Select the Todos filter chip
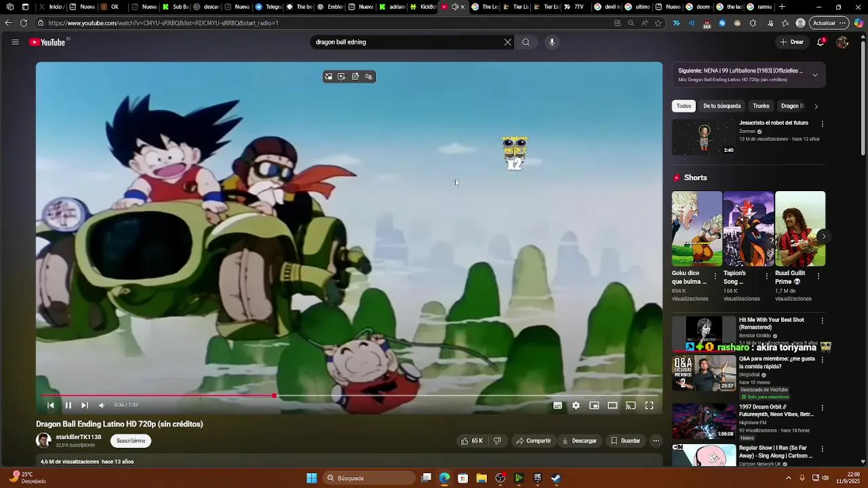 684,106
